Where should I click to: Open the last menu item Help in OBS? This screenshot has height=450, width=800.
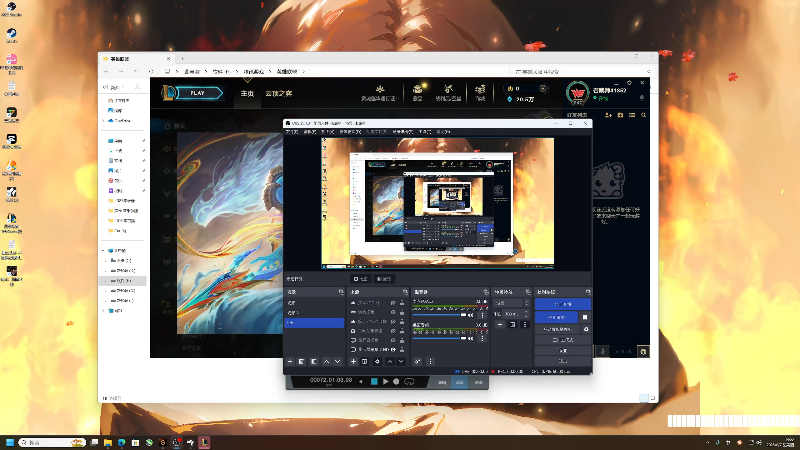coord(443,132)
